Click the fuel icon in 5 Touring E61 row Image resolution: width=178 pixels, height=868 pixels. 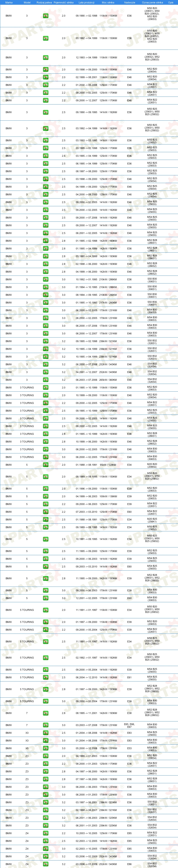(x=46, y=677)
